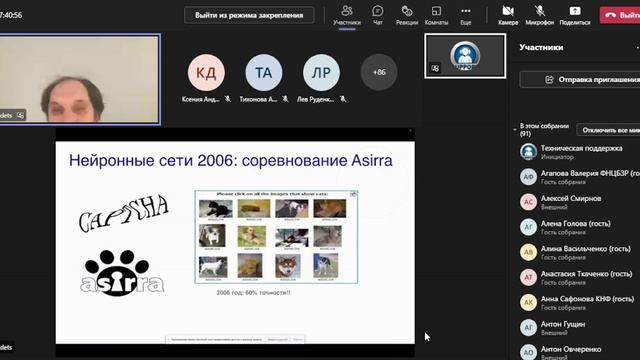Viewport: 640px width, 360px height.
Task: Select the КД participant avatar
Action: [206, 72]
